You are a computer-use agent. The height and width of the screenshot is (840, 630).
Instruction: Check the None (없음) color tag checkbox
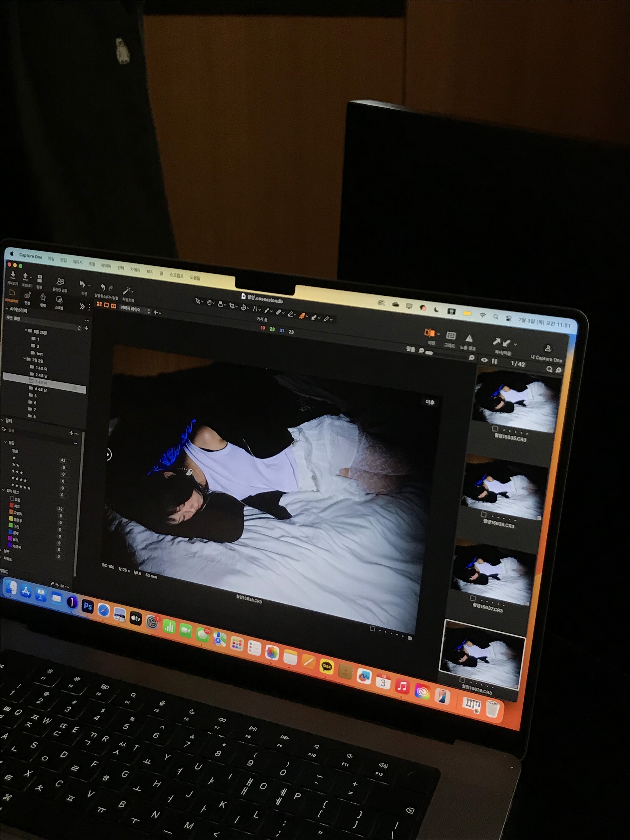pyautogui.click(x=12, y=499)
